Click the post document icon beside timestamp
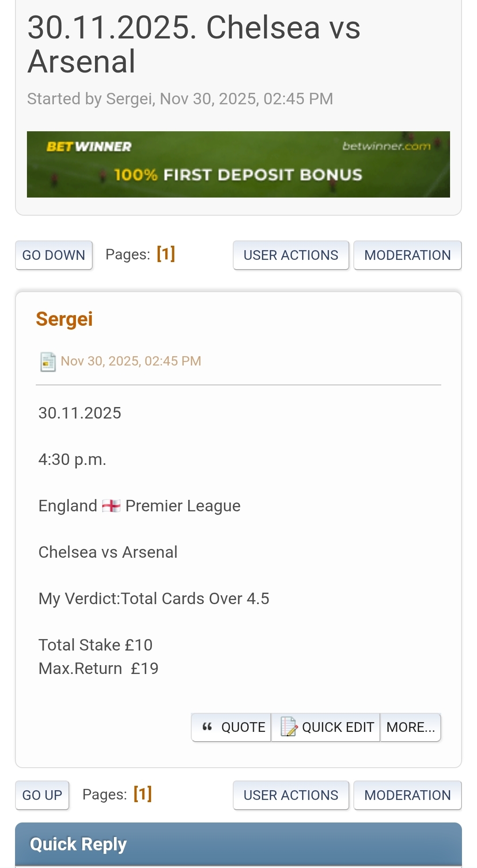 coord(48,362)
